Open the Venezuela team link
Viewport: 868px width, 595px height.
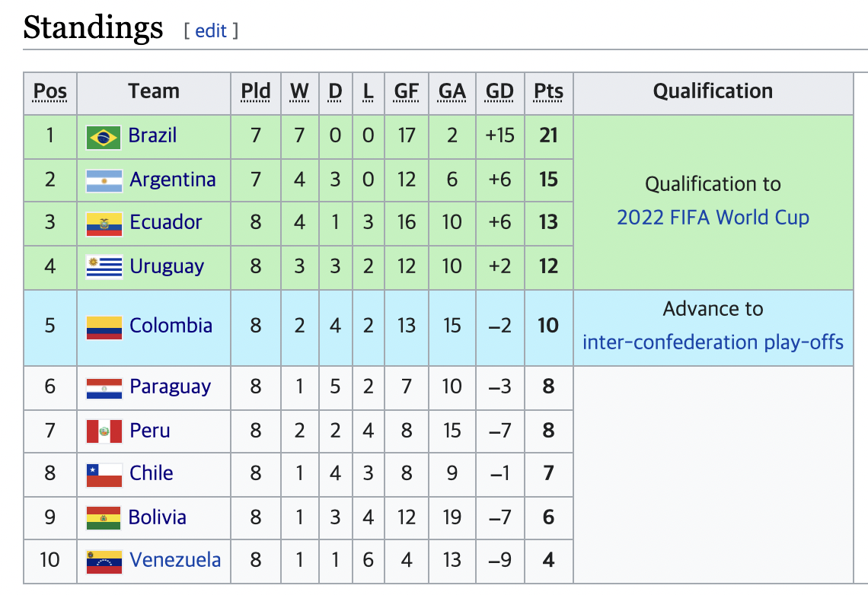coord(175,560)
